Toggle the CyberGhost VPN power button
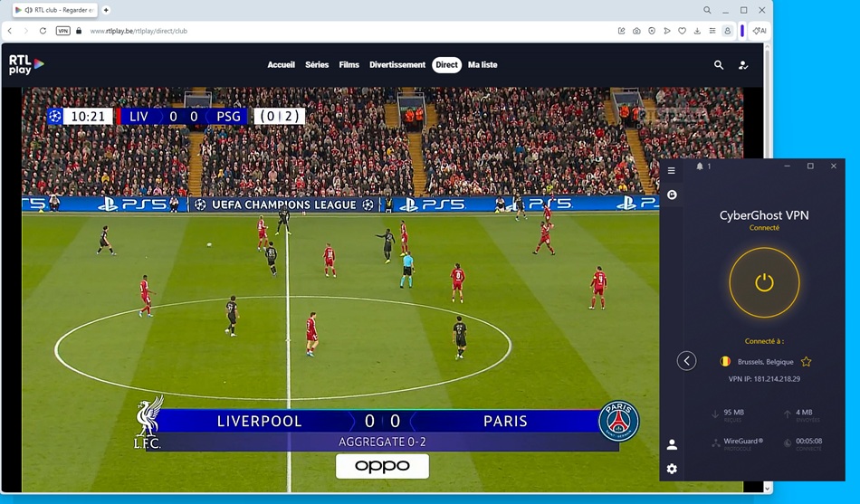Image resolution: width=860 pixels, height=504 pixels. 764,282
